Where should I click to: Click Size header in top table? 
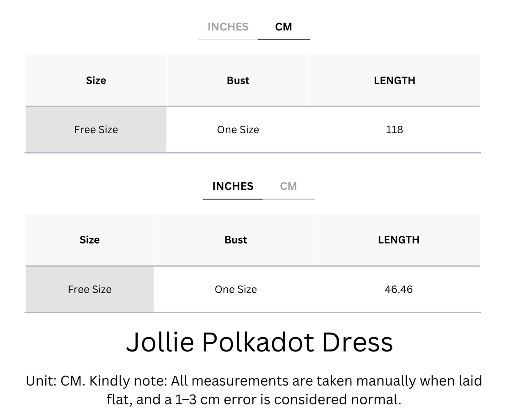click(x=96, y=80)
